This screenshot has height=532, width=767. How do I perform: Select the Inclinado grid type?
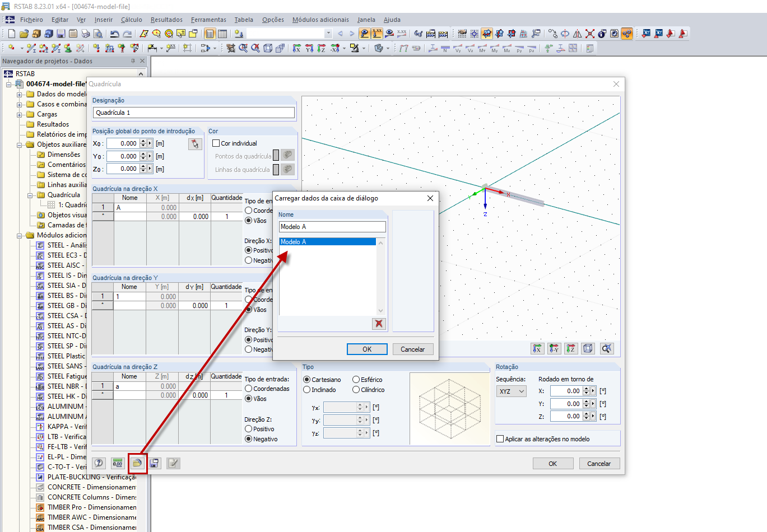(x=307, y=390)
